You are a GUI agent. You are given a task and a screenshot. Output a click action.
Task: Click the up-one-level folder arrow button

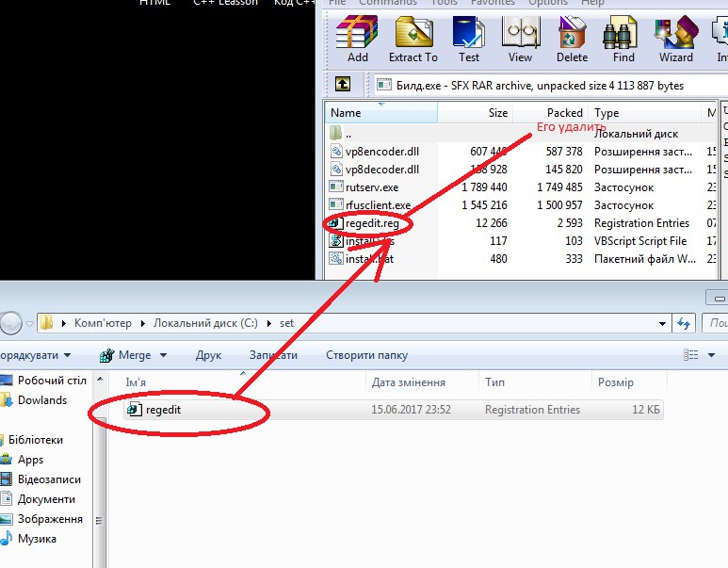(x=343, y=85)
